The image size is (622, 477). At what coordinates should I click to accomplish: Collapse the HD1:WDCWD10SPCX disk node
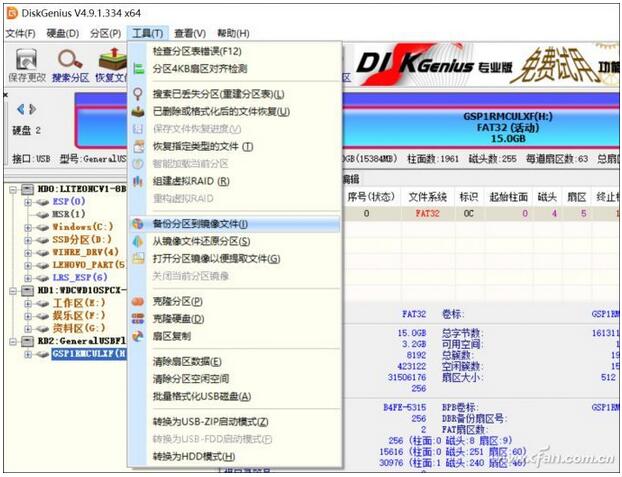(13, 291)
